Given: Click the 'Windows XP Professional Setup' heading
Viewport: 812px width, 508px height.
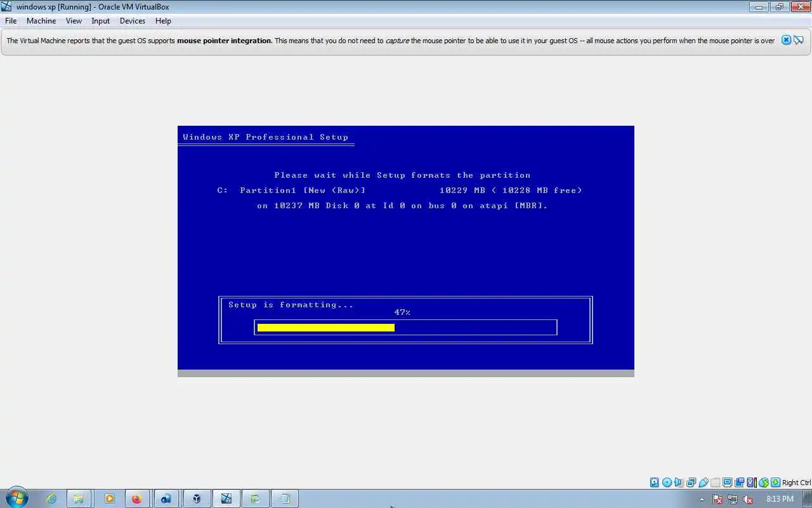Looking at the screenshot, I should (x=266, y=137).
